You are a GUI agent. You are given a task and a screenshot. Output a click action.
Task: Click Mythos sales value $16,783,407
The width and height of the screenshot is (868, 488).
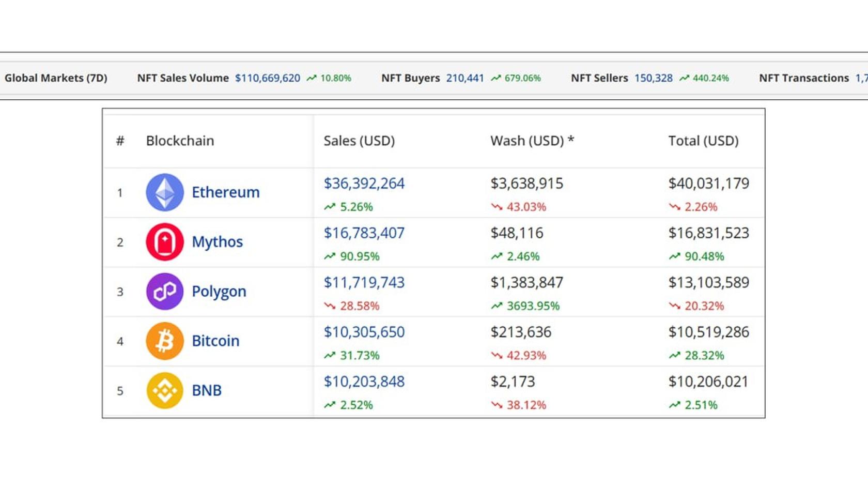coord(364,233)
